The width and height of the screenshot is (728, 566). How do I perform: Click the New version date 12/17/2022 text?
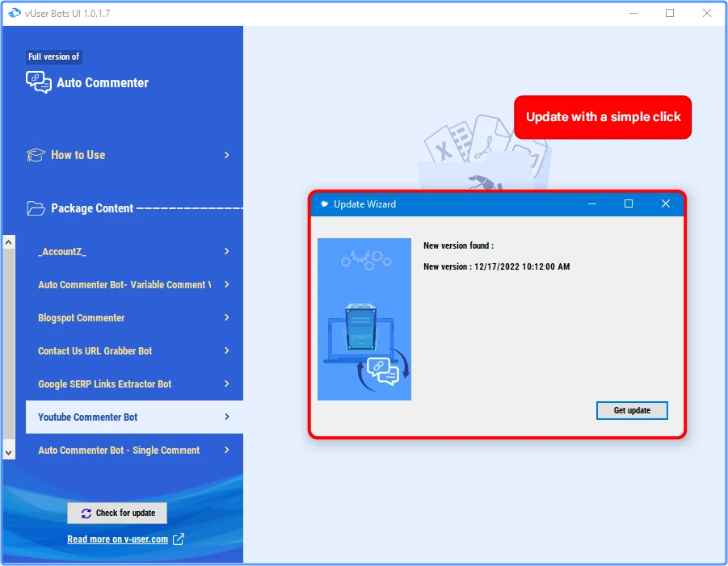522,266
